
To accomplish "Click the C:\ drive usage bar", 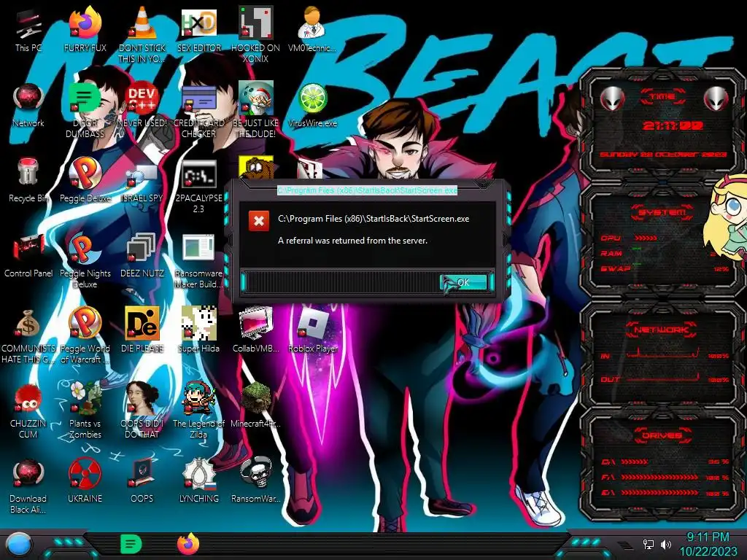I will [635, 462].
